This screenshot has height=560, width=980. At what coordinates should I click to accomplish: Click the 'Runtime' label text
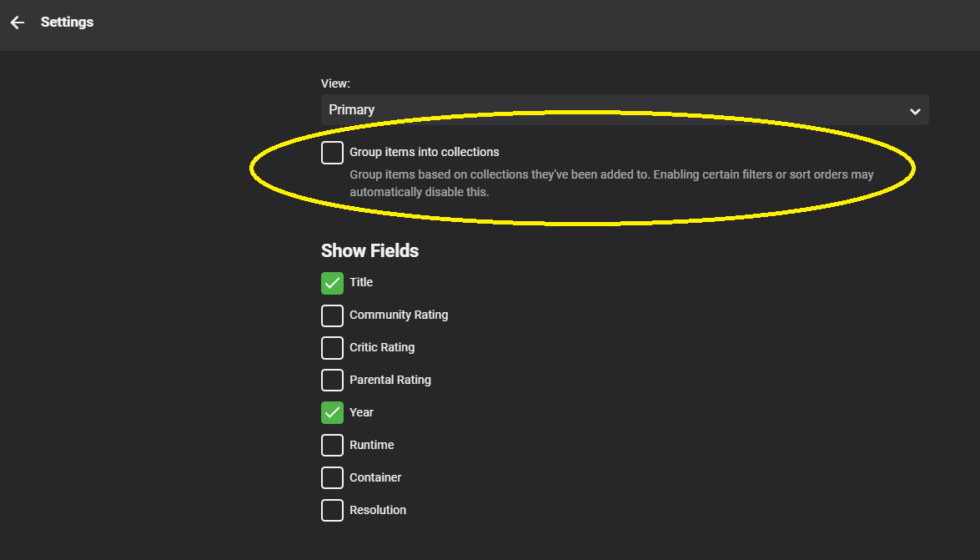(x=371, y=445)
